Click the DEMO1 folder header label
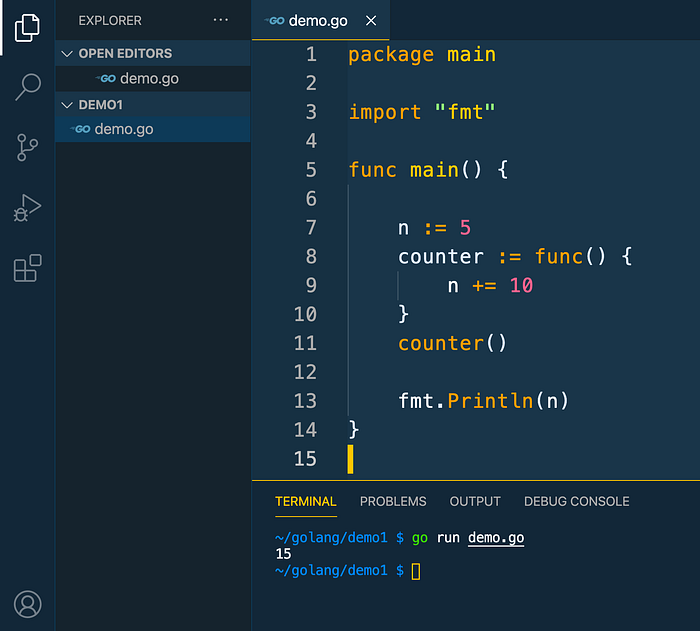Screen dimensions: 700x631 click(x=101, y=105)
